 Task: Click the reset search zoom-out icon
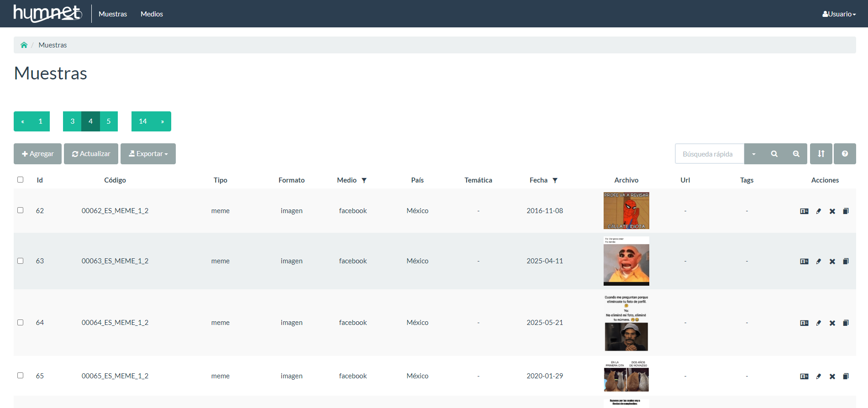pyautogui.click(x=796, y=154)
